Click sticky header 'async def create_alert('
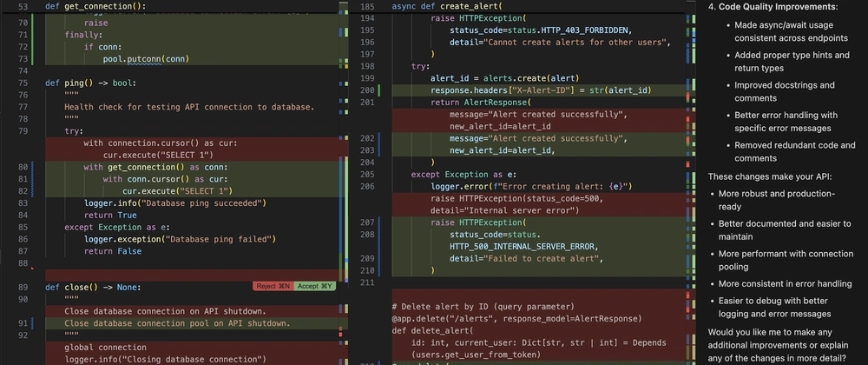 coord(447,7)
